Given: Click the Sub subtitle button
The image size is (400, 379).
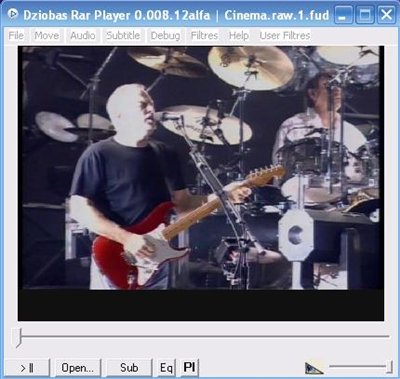Looking at the screenshot, I should pos(129,368).
